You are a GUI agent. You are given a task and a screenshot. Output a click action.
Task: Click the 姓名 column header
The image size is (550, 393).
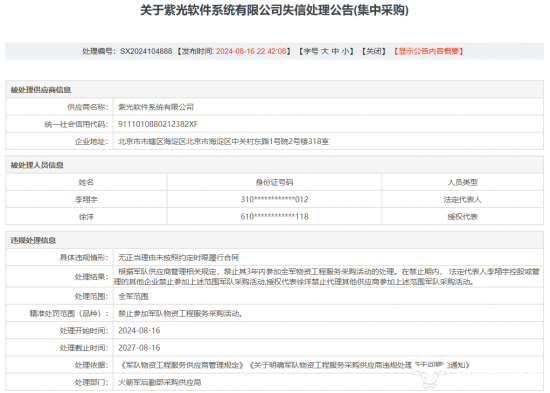pyautogui.click(x=86, y=182)
